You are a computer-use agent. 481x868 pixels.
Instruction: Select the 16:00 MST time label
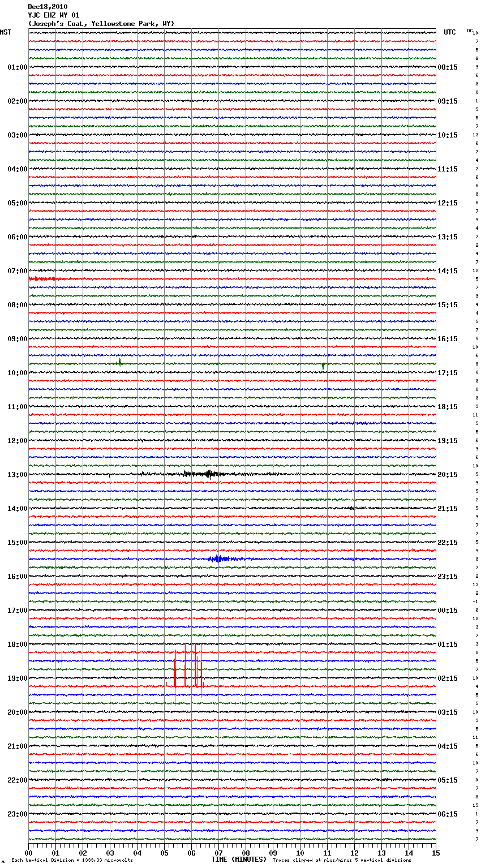click(x=18, y=577)
